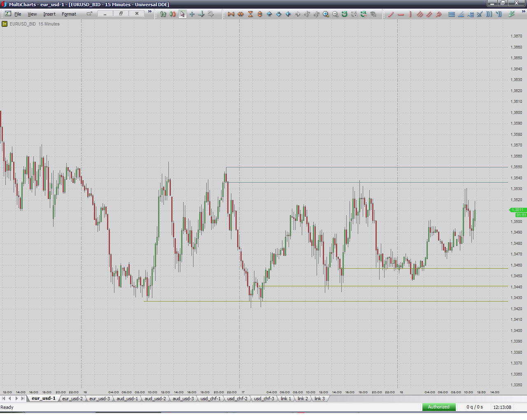Click the shift chart up arrow icon
The height and width of the screenshot is (420, 527).
(x=269, y=14)
